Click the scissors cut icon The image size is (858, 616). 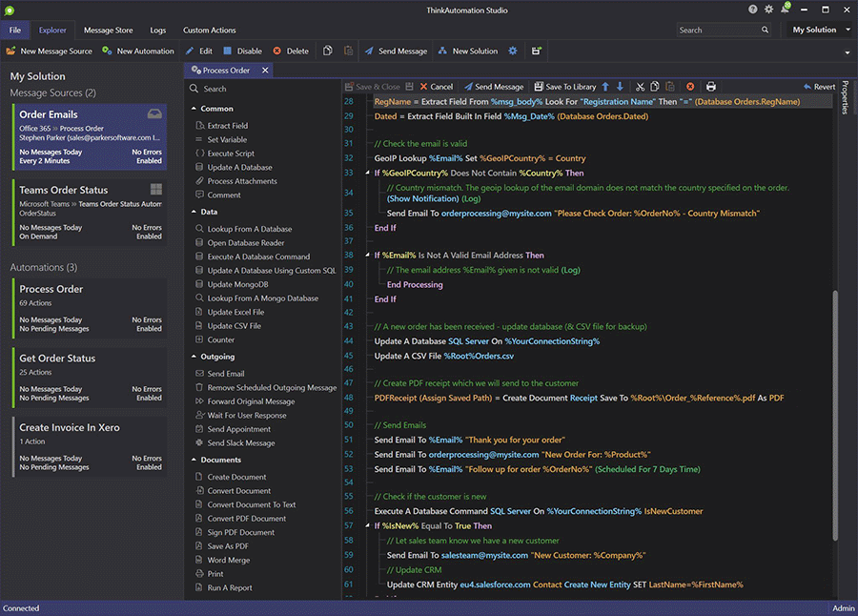click(x=641, y=87)
